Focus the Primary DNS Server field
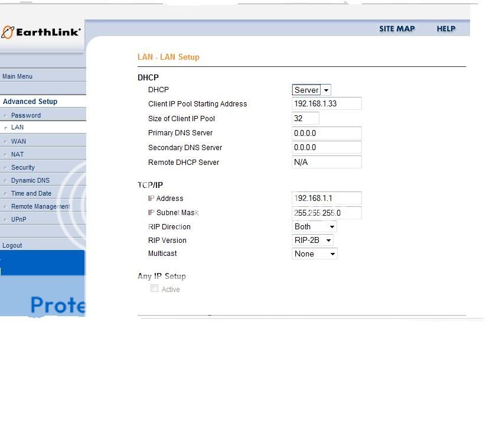 327,133
